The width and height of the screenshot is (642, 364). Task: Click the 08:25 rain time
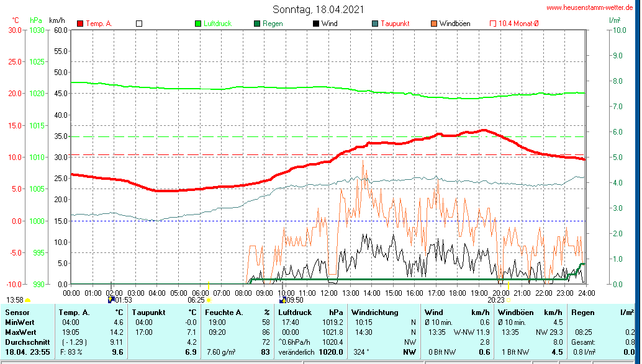(x=583, y=332)
